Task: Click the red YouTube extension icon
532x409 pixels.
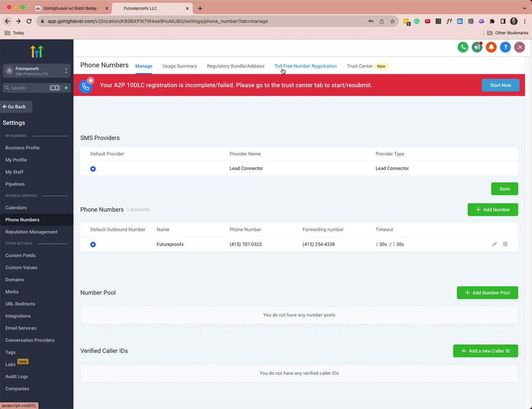Action: (x=427, y=21)
